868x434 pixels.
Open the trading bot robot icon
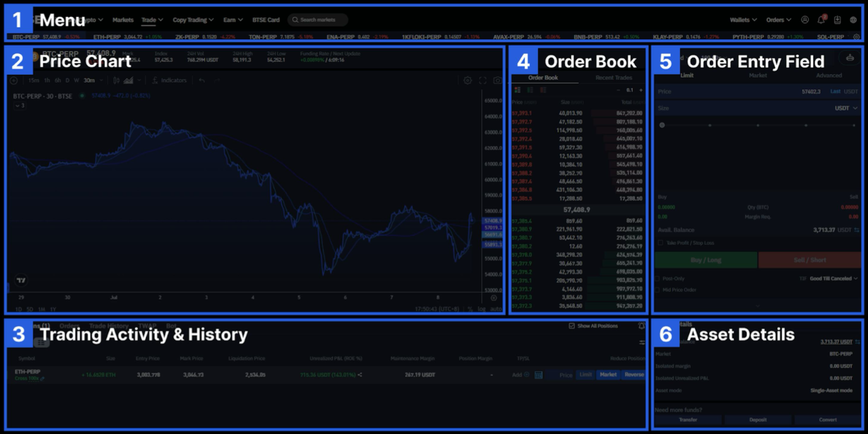tap(850, 58)
